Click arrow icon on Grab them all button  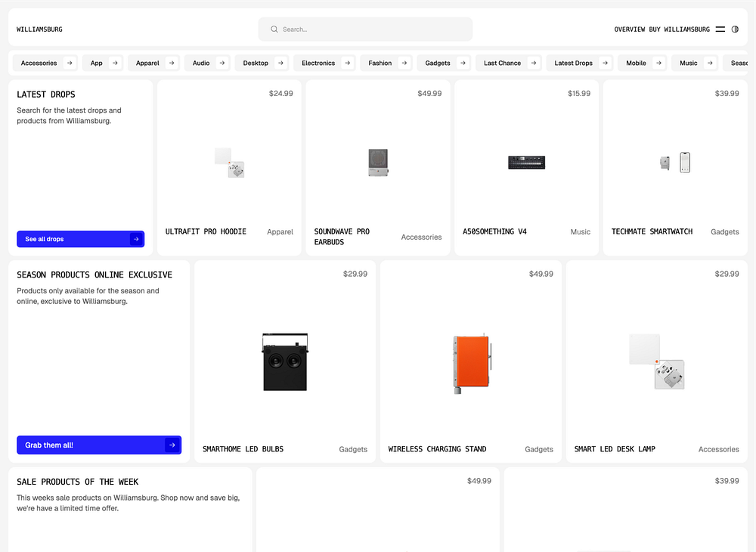(172, 445)
